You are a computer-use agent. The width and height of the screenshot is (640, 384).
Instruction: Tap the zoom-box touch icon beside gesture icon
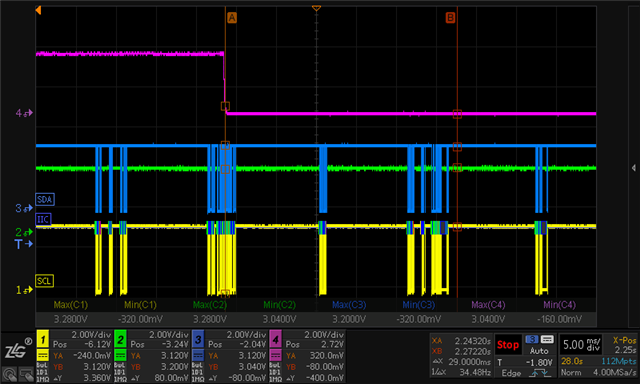[x=26, y=374]
